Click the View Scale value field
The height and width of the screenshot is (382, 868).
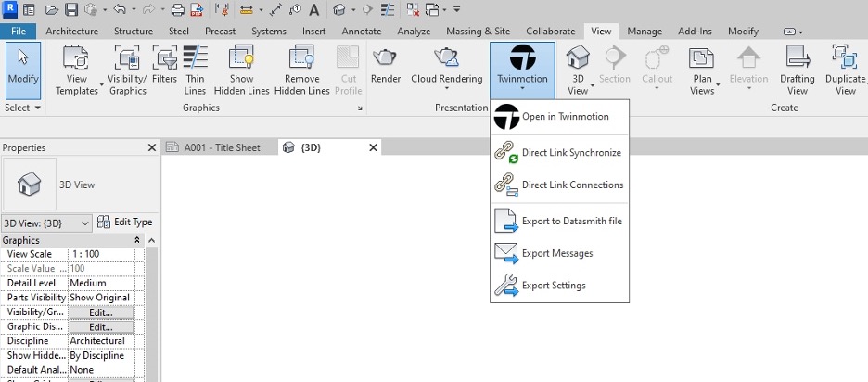[100, 254]
